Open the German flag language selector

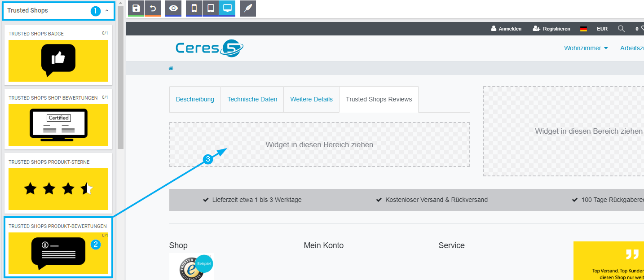pos(583,29)
